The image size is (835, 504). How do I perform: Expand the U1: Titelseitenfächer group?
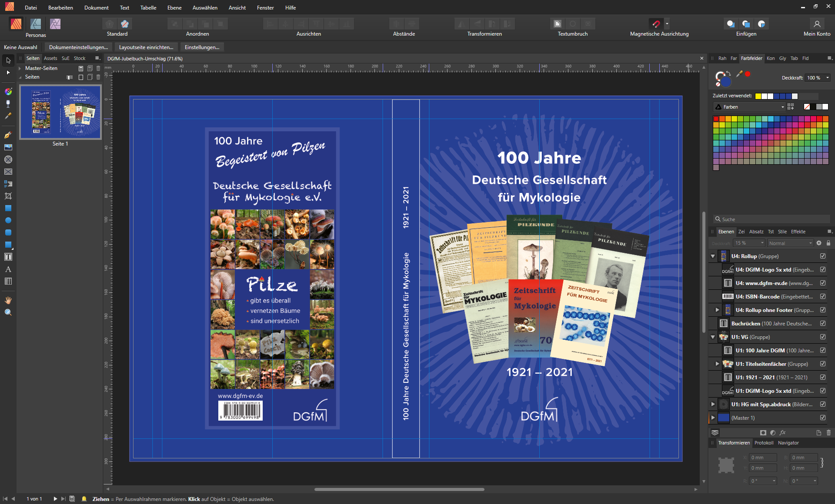click(x=718, y=364)
